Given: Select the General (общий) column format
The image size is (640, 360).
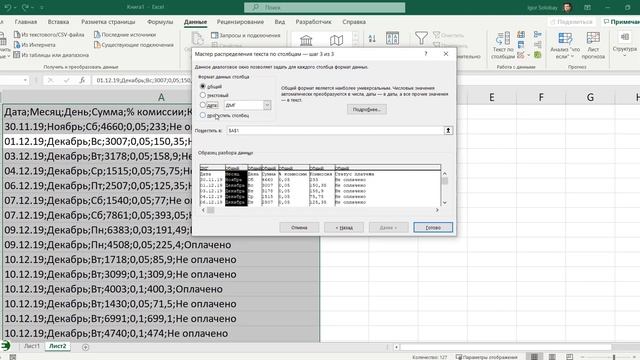Looking at the screenshot, I should click(x=203, y=87).
